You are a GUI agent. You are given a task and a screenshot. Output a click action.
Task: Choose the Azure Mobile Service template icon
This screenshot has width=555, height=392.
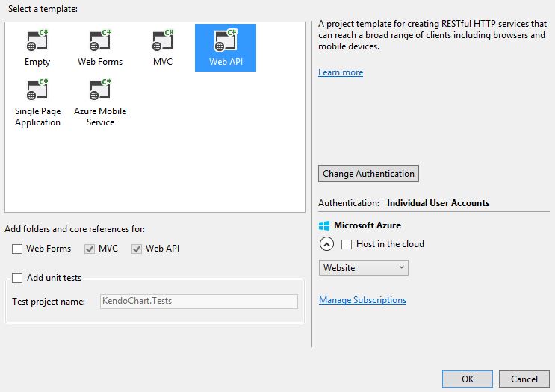pos(100,90)
